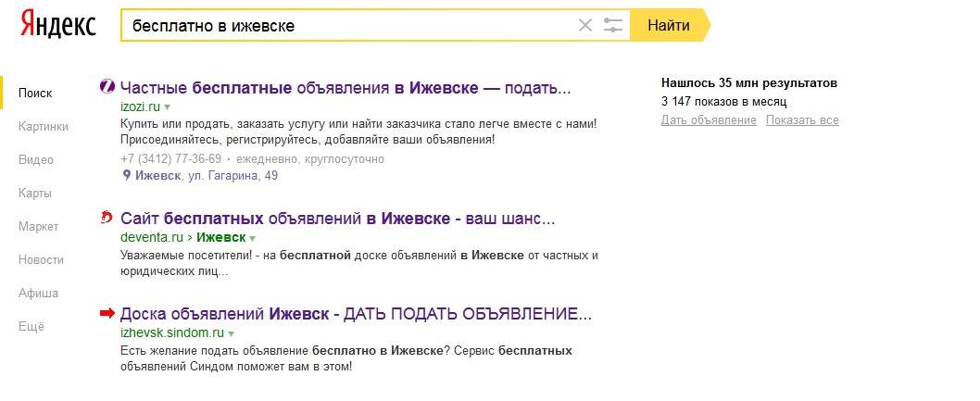Open the Маркет tab
The image size is (980, 401).
[38, 226]
